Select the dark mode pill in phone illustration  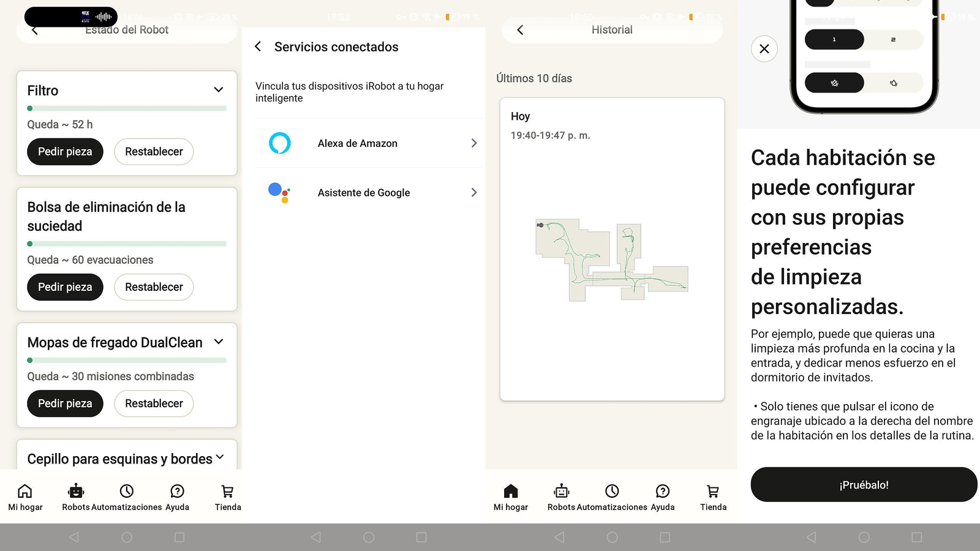(x=834, y=83)
